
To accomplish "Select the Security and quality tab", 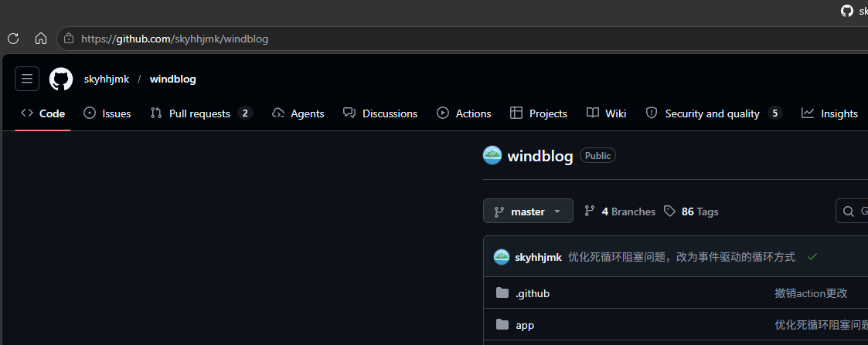I will (x=713, y=113).
